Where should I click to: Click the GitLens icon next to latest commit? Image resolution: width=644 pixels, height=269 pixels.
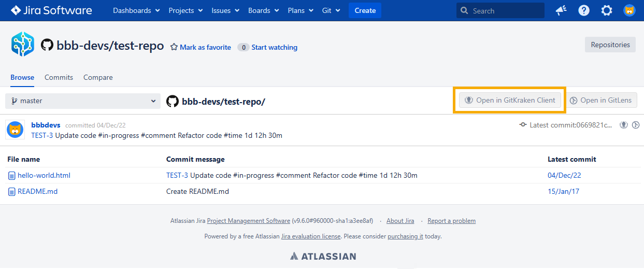click(x=636, y=125)
